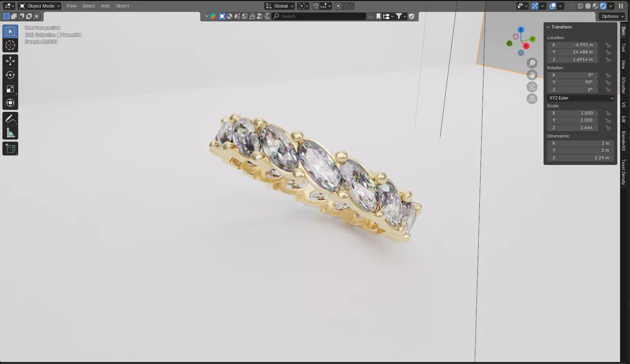
Task: Open the Add menu
Action: pyautogui.click(x=105, y=6)
